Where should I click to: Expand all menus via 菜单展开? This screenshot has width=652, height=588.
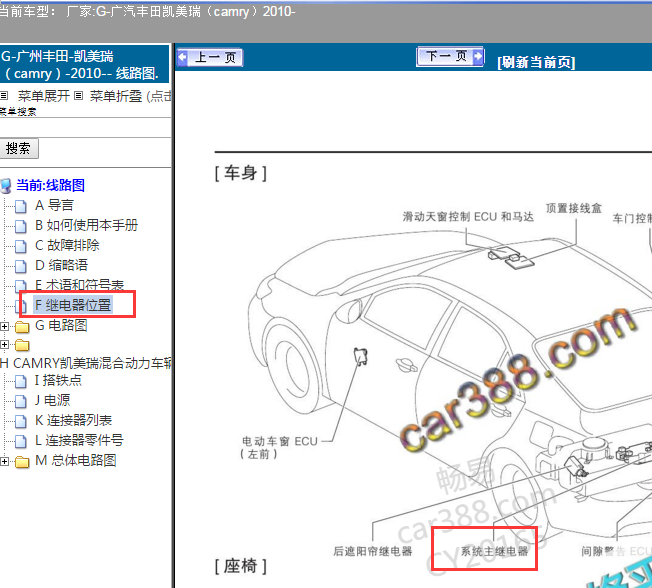[x=43, y=96]
